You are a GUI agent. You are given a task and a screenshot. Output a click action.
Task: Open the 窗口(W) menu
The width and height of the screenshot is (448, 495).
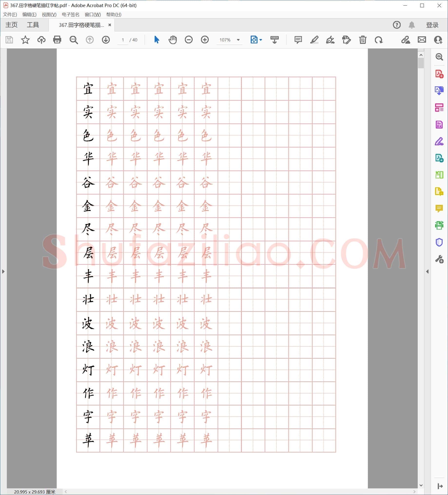(93, 14)
